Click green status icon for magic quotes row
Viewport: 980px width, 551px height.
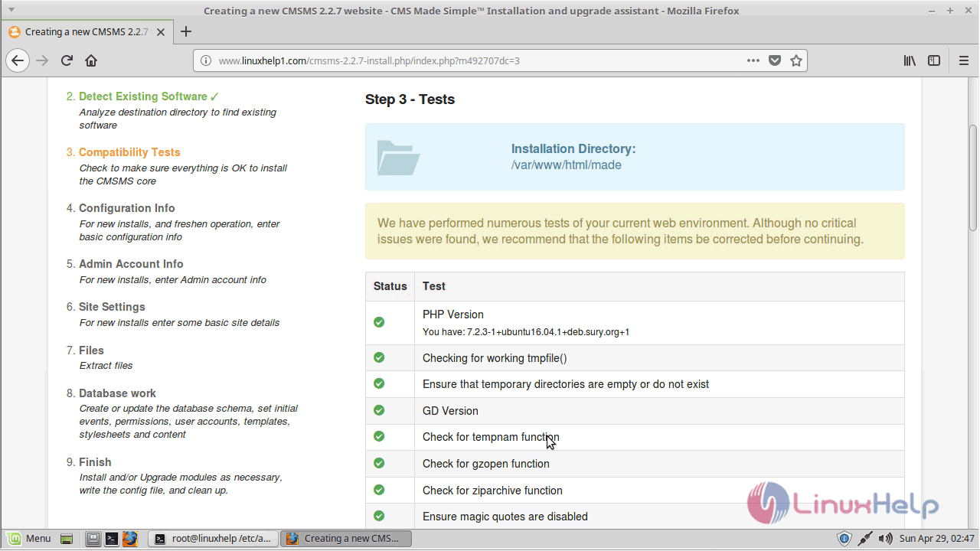(379, 516)
